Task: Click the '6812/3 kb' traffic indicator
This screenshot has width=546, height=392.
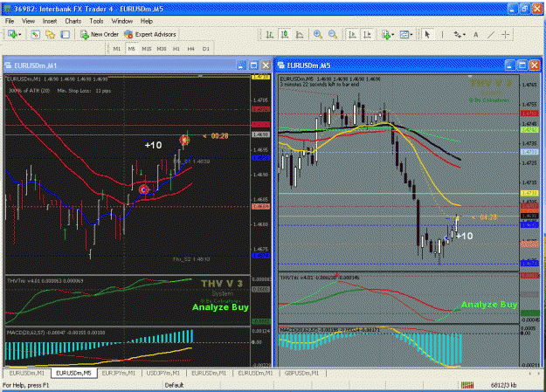Action: [x=504, y=385]
